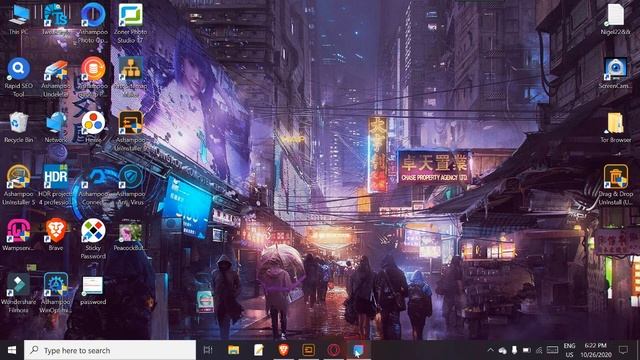The height and width of the screenshot is (360, 640).
Task: Open the red circle Opera taskbar icon
Action: (x=333, y=350)
